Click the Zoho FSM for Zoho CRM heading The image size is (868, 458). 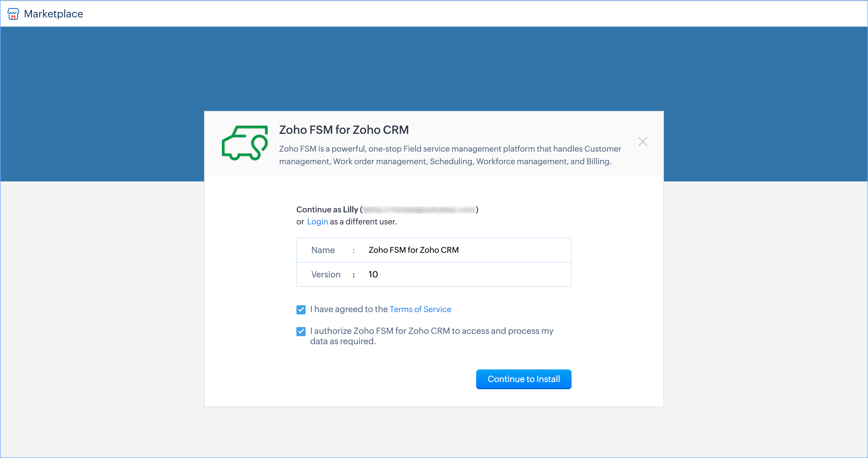(344, 130)
